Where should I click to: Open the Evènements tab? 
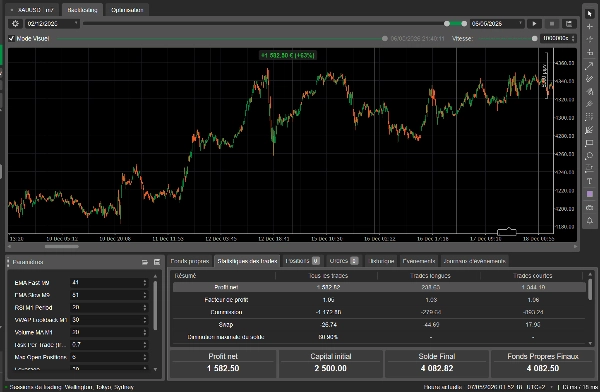pos(419,261)
